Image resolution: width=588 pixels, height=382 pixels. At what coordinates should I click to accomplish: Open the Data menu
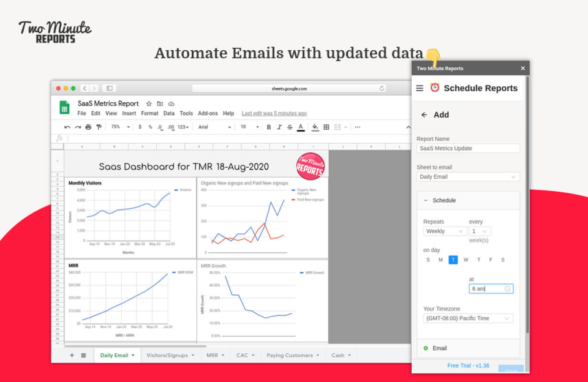click(169, 113)
